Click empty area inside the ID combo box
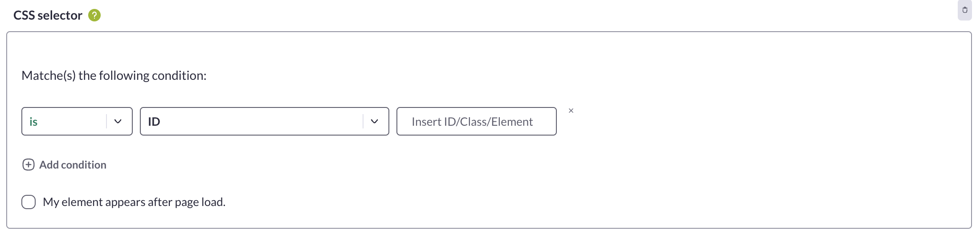This screenshot has width=980, height=239. click(263, 121)
